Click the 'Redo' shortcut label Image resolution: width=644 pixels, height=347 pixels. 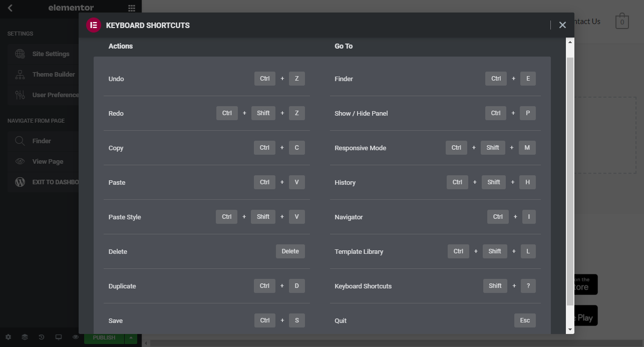click(x=116, y=113)
